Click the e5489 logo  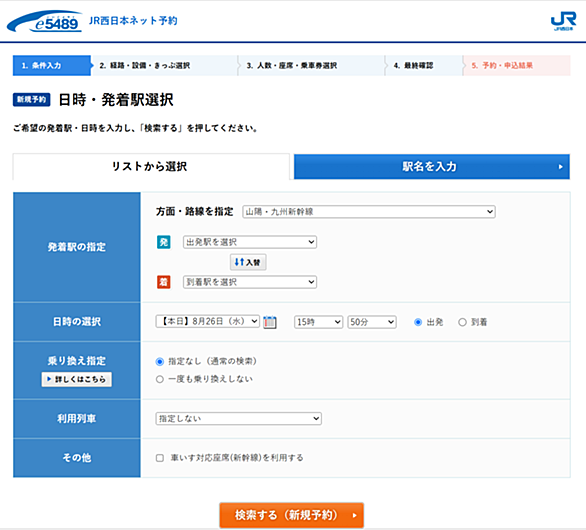click(x=44, y=21)
